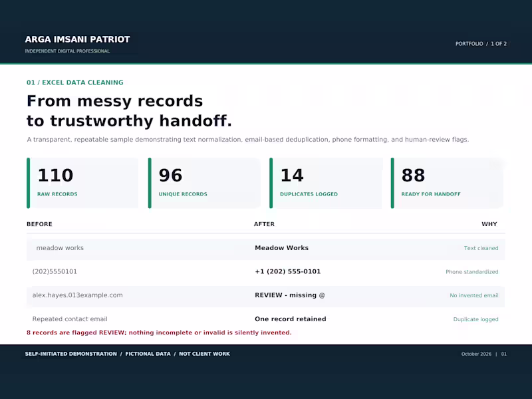This screenshot has height=399, width=532.
Task: Click the "Text cleaned" reason
Action: click(481, 248)
